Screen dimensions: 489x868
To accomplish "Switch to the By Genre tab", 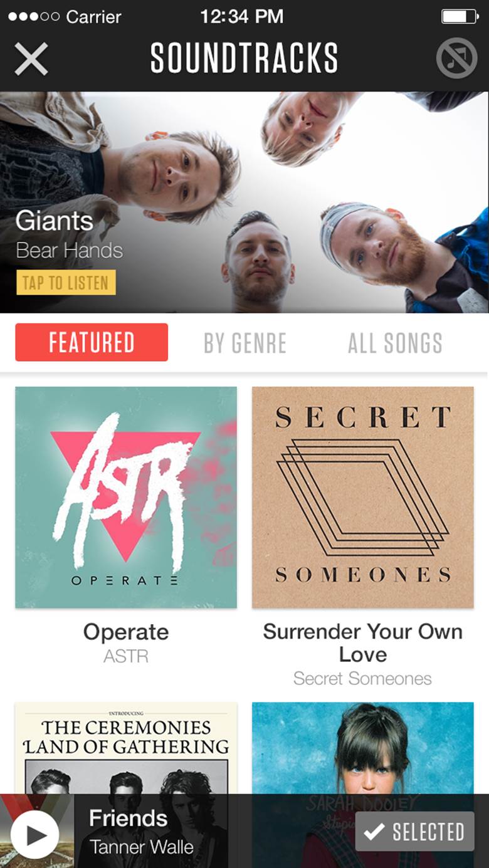I will (245, 343).
